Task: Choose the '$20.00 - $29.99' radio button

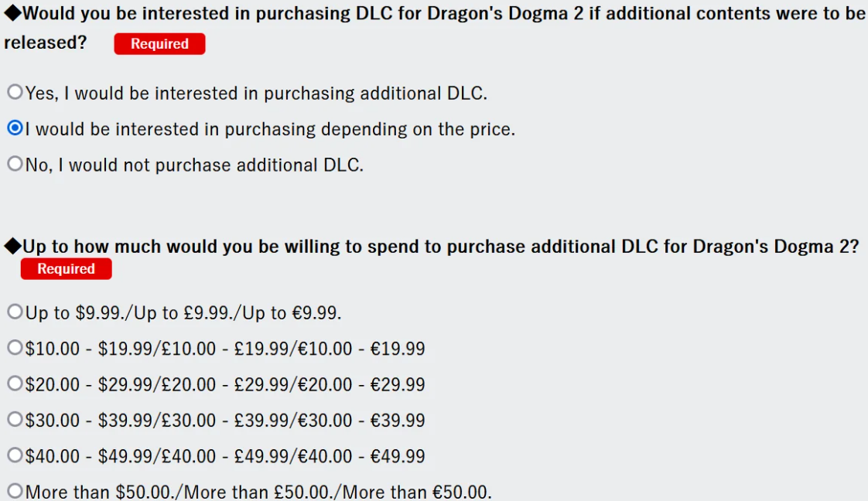Action: point(15,383)
